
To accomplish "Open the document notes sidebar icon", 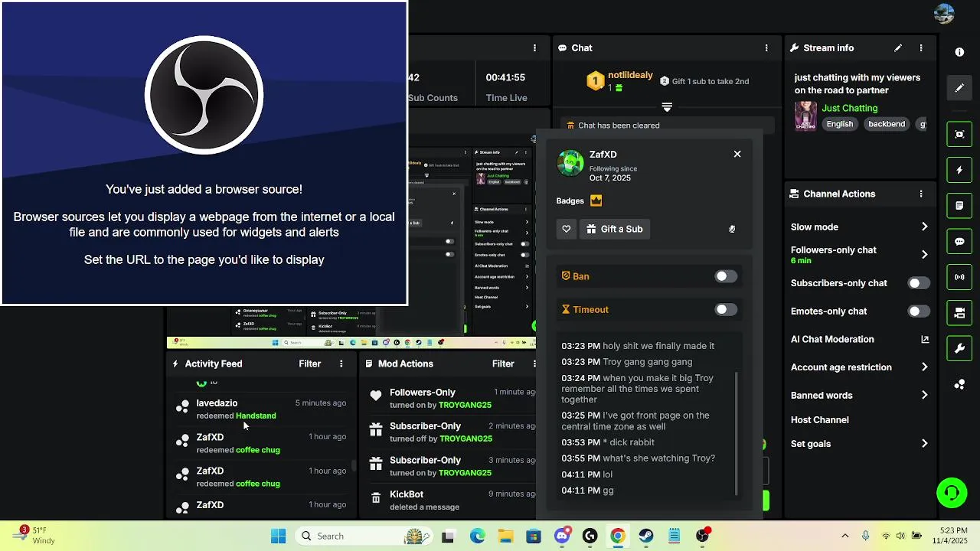I will click(959, 206).
